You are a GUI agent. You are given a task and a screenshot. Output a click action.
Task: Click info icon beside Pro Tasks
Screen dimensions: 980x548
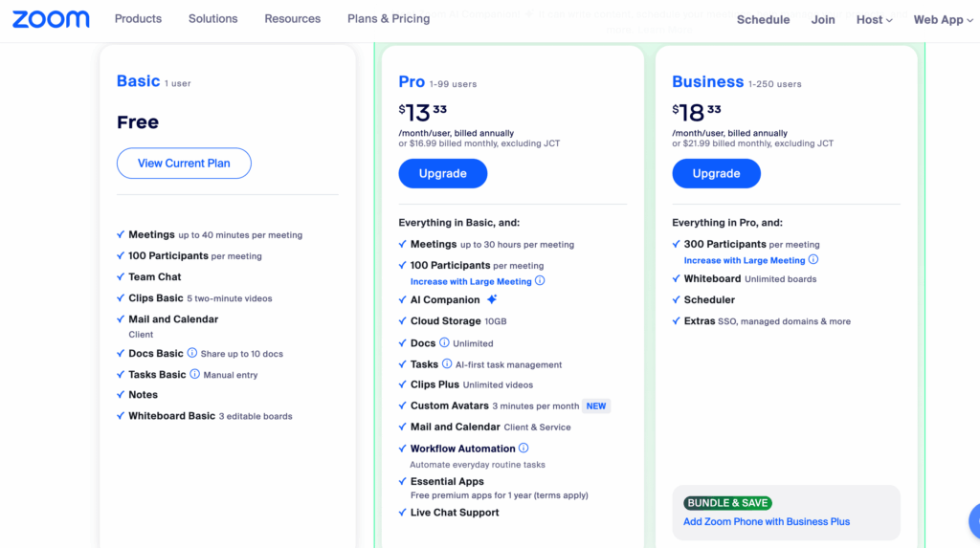[447, 363]
